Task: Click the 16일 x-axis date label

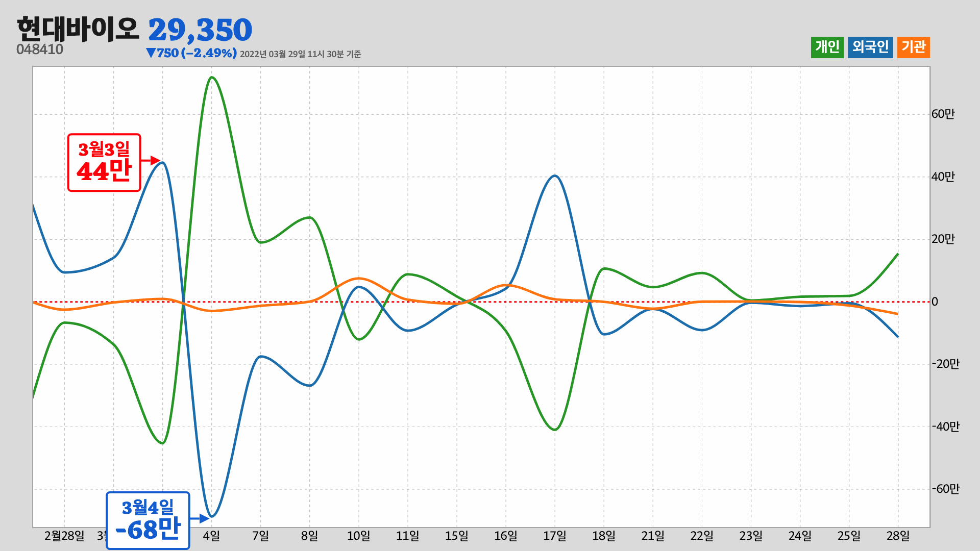Action: pyautogui.click(x=505, y=536)
